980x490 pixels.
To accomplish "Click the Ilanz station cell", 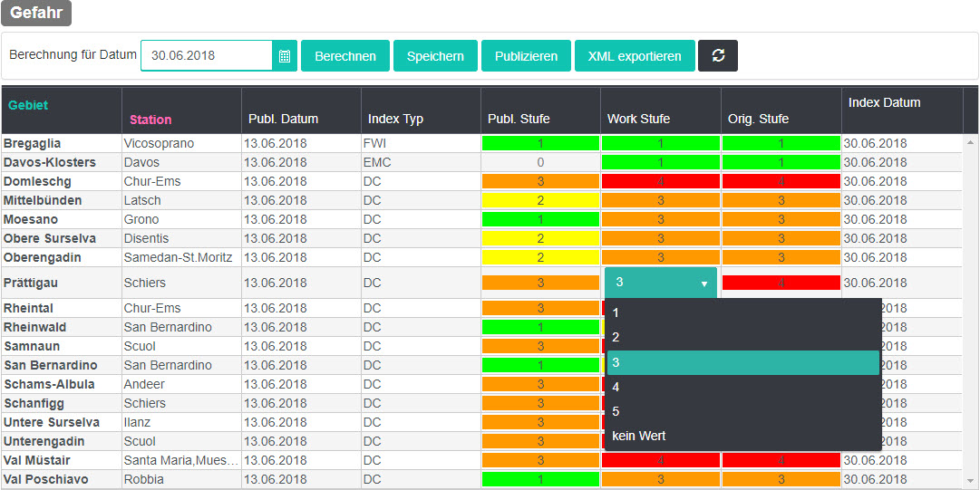I will pyautogui.click(x=182, y=423).
